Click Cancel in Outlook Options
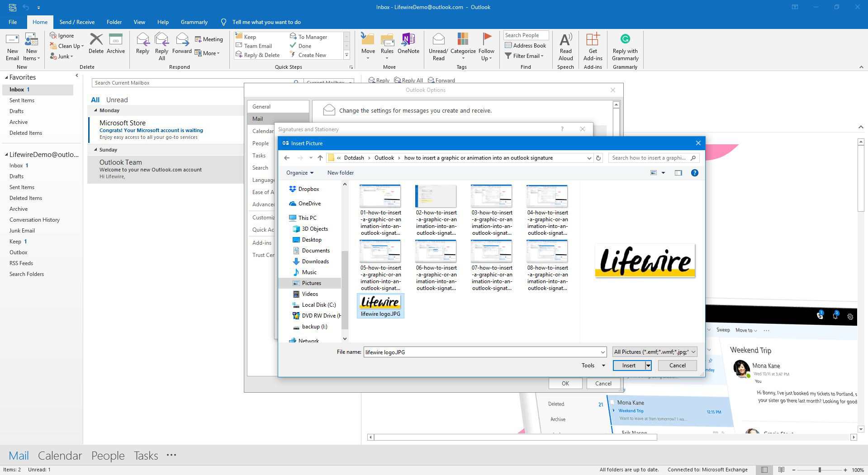 tap(603, 384)
